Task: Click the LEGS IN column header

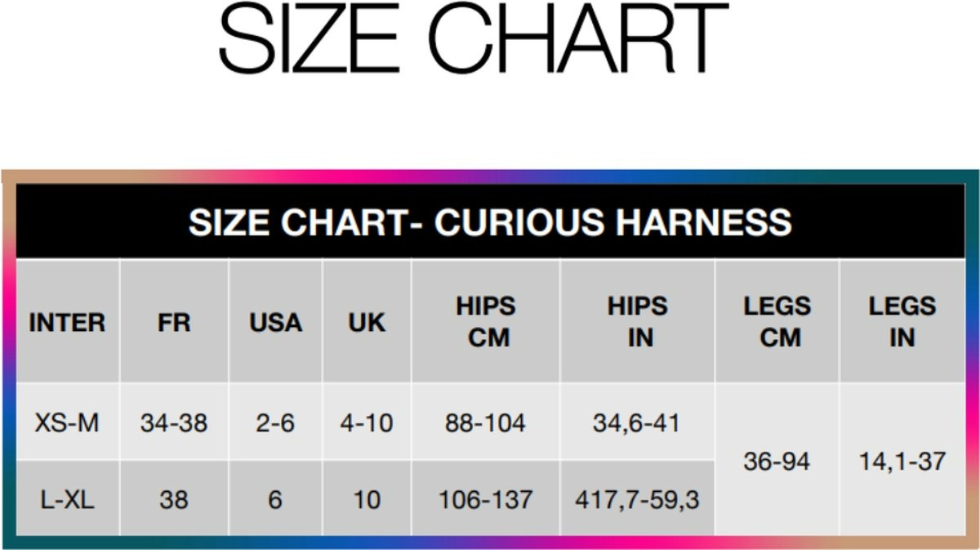Action: pyautogui.click(x=902, y=322)
